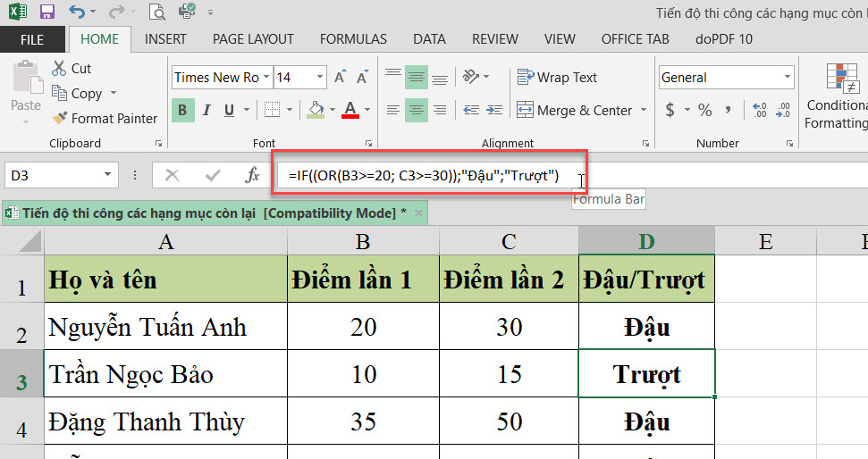
Task: Open the FILE tab
Action: (x=32, y=39)
